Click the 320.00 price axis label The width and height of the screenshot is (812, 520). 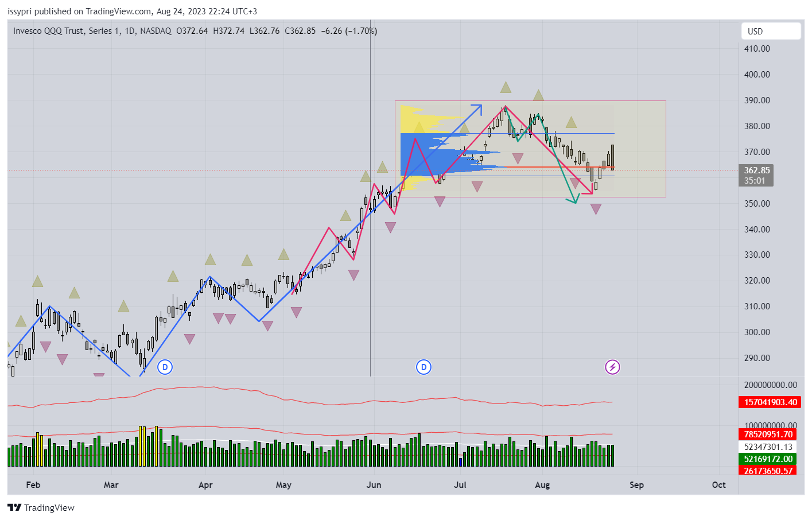[757, 281]
